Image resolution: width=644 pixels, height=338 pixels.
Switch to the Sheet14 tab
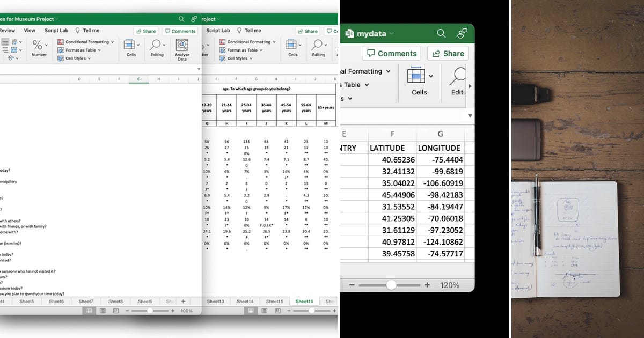245,302
